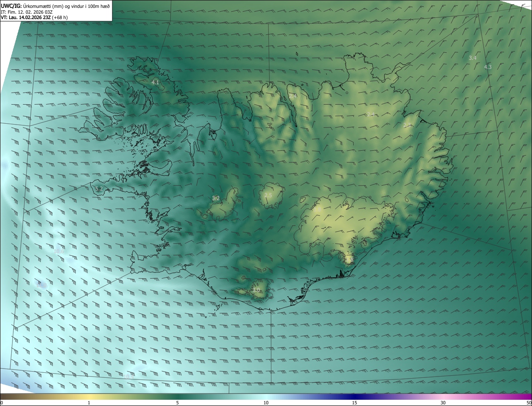Click the UWC/IG Úrkomumætti title line
Screen dimensions: 532x406
tap(55, 5)
